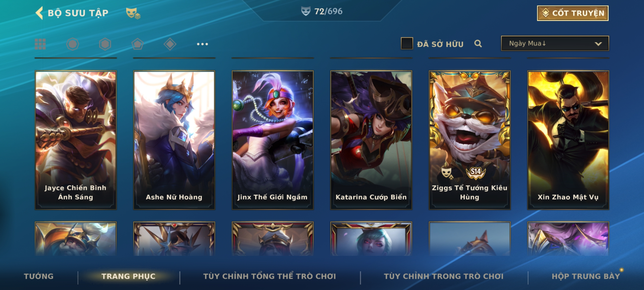The height and width of the screenshot is (290, 644).
Task: Click the search magnifier icon
Action: 478,44
